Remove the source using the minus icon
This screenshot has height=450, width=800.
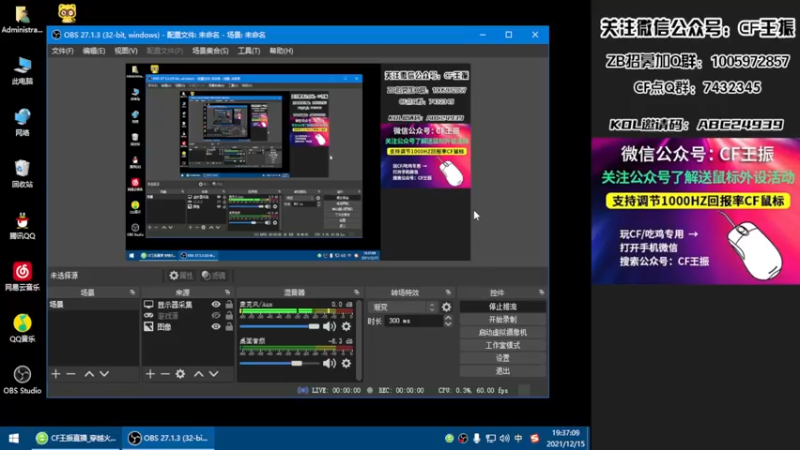pyautogui.click(x=165, y=374)
